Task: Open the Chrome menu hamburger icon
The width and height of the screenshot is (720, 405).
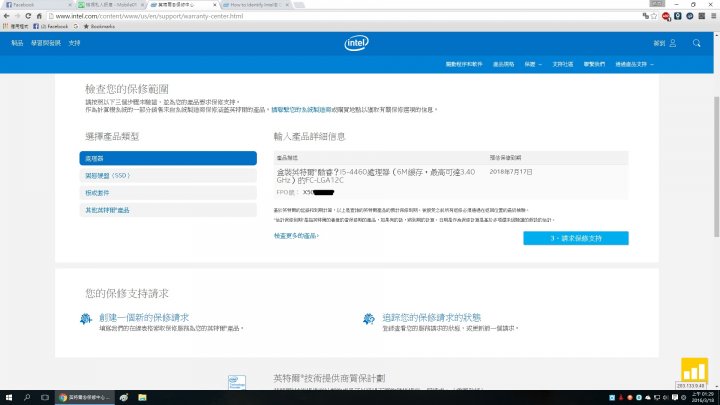Action: click(714, 16)
